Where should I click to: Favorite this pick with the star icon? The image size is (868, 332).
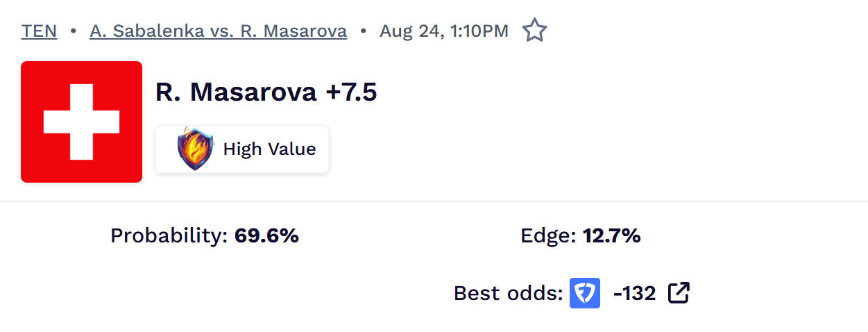coord(534,31)
